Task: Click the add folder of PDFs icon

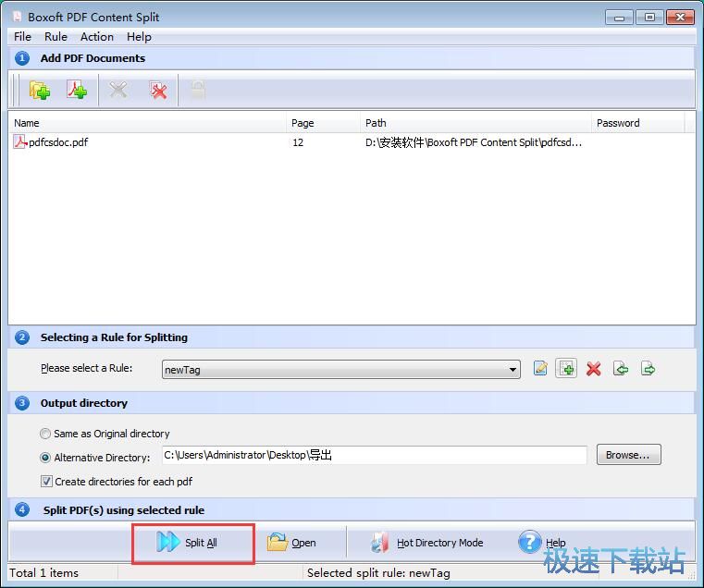Action: coord(40,91)
